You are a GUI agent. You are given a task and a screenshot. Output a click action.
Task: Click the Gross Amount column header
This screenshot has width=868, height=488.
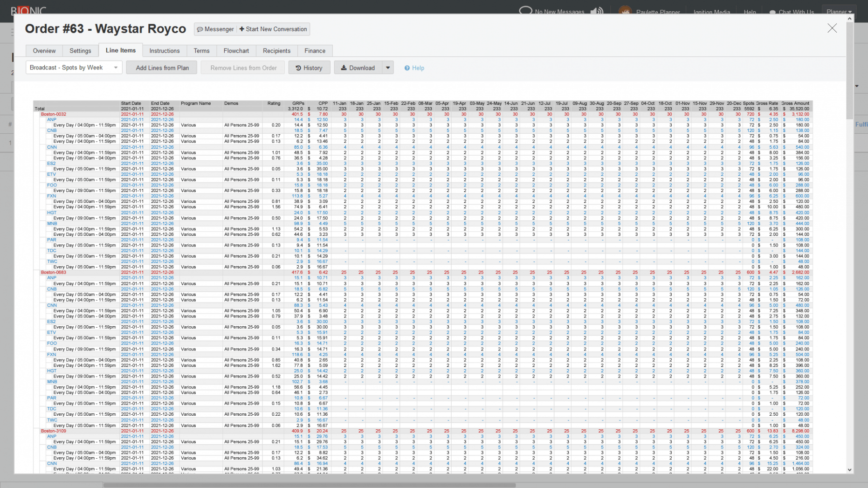[796, 103]
